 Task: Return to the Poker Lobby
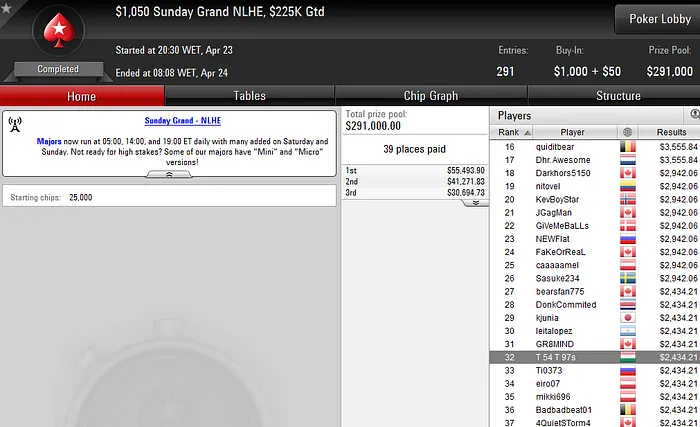tap(659, 19)
